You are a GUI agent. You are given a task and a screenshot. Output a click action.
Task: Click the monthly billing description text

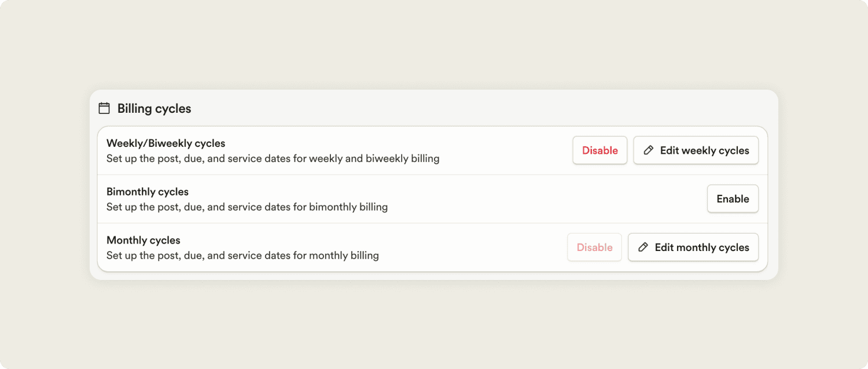[242, 256]
